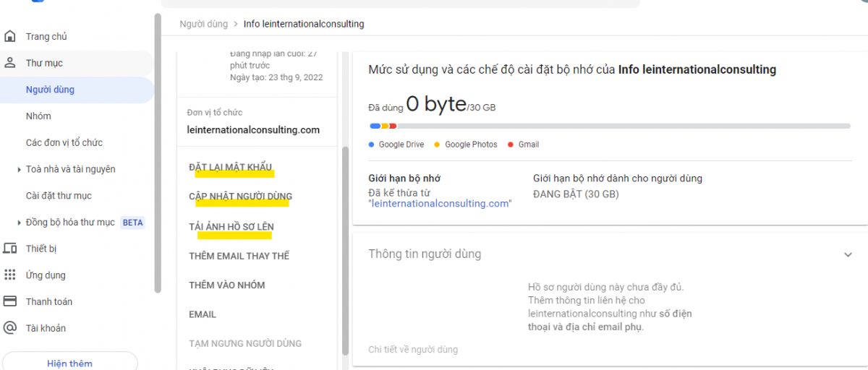Open Cài đặt thư mục
Image resolution: width=868 pixels, height=370 pixels.
pyautogui.click(x=59, y=196)
